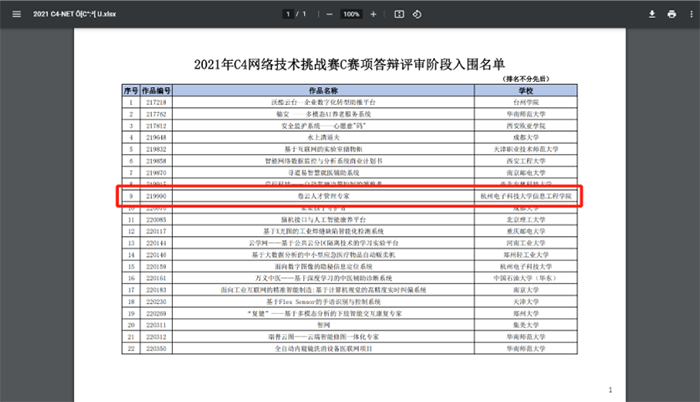Image resolution: width=700 pixels, height=402 pixels.
Task: Click work number cell '219870'
Action: click(156, 173)
